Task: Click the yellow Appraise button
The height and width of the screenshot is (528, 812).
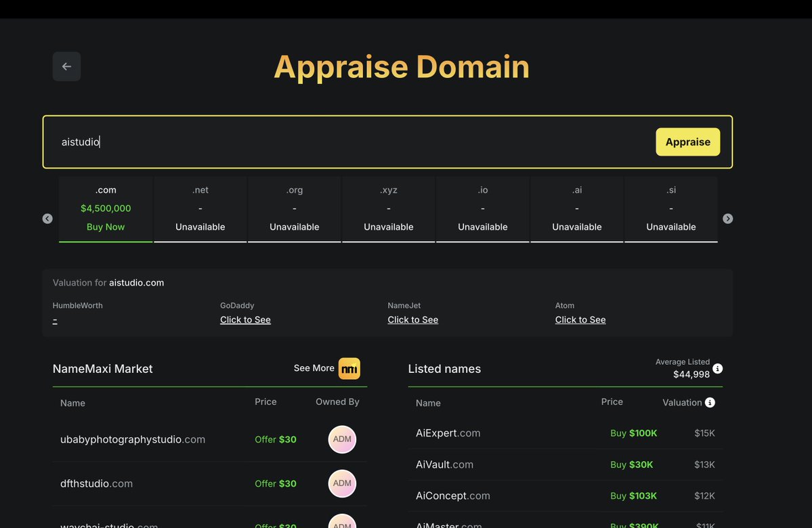Action: click(687, 142)
